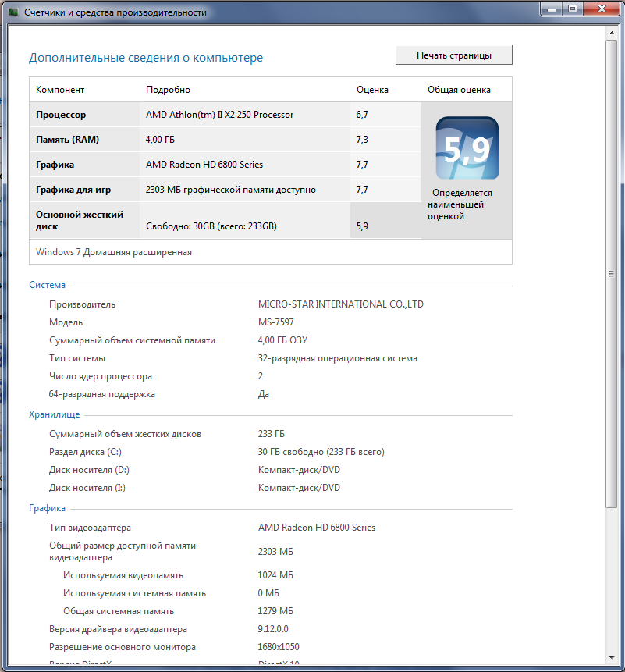Image resolution: width=625 pixels, height=672 pixels.
Task: Click 2303 МБ графической памяти доступно text
Action: [231, 190]
